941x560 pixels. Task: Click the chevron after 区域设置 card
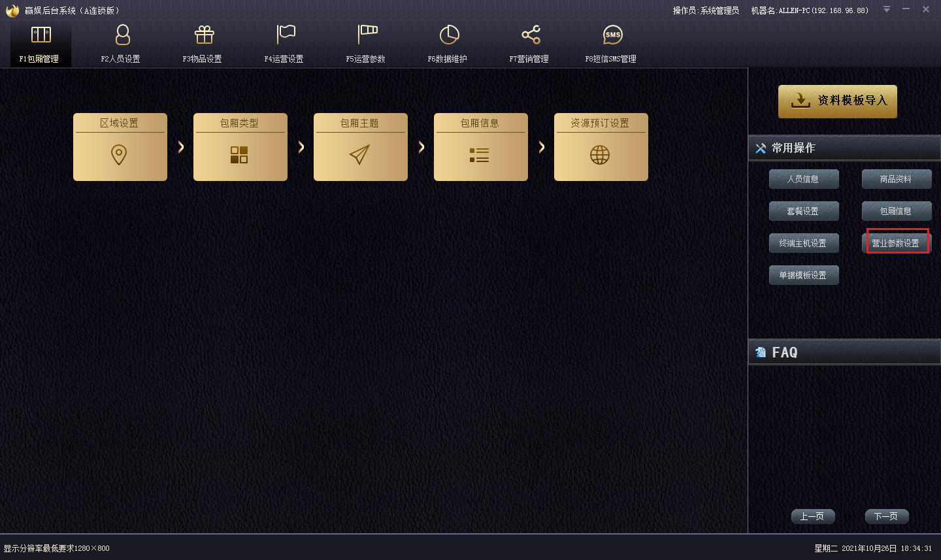(181, 147)
